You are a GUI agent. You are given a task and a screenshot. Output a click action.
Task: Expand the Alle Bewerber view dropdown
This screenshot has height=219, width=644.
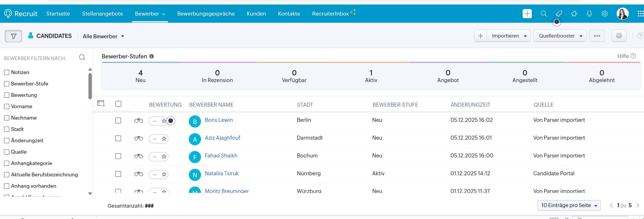point(103,37)
